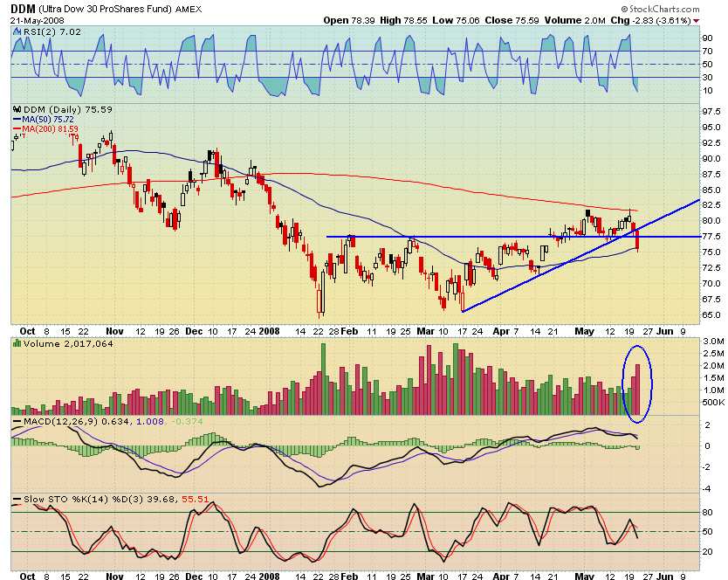Click the 82.5 price axis label
The image size is (728, 580).
[x=711, y=205]
